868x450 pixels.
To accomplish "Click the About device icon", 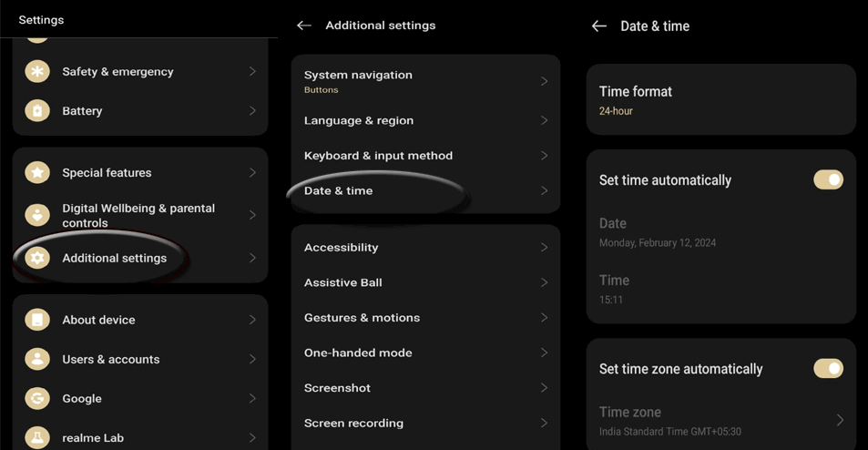I will [37, 320].
